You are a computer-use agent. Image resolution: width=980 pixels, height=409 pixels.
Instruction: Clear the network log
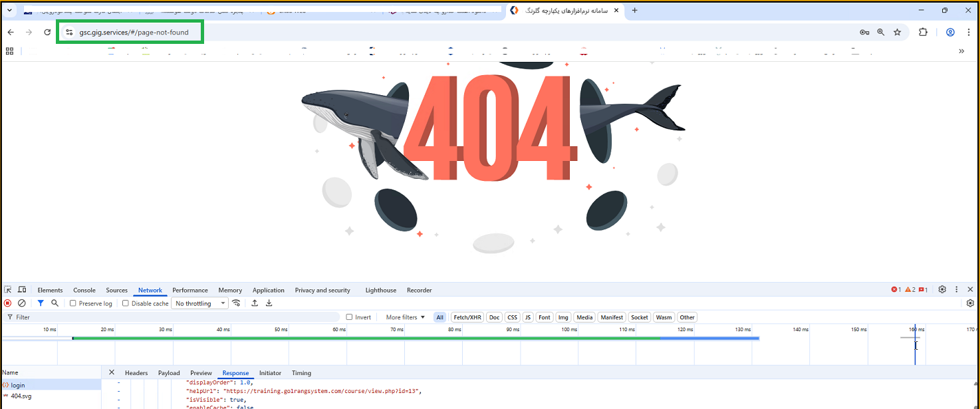coord(22,303)
